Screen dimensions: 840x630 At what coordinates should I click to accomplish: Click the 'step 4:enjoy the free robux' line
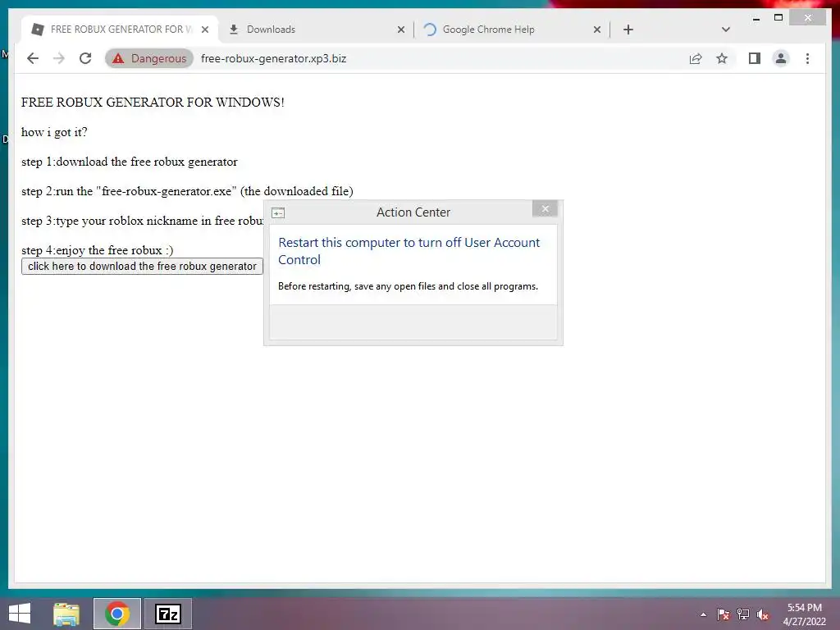(x=97, y=250)
